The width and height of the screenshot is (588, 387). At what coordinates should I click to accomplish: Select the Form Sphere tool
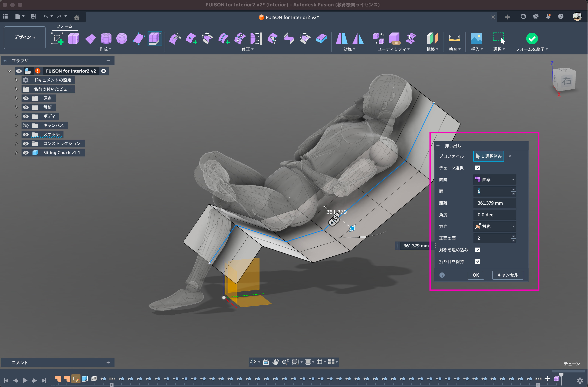122,38
